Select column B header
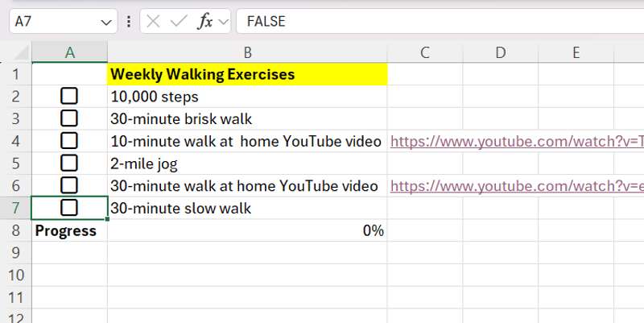Image resolution: width=644 pixels, height=323 pixels. [247, 53]
